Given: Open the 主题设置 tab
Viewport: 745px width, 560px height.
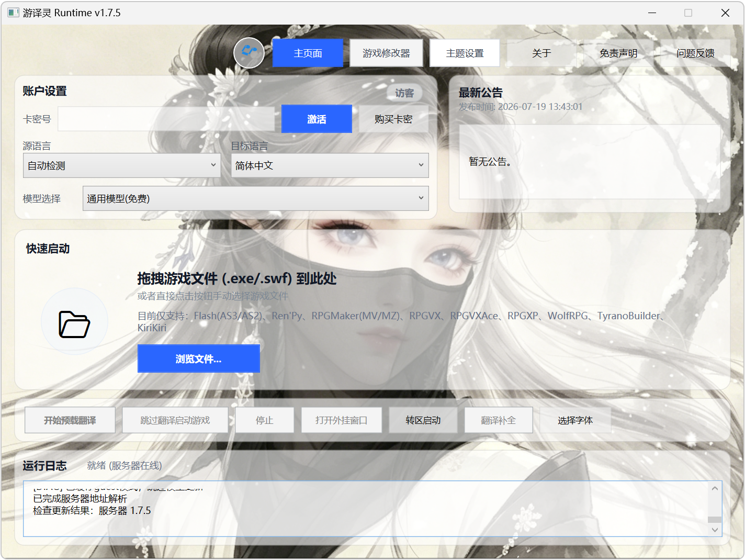Looking at the screenshot, I should 465,53.
